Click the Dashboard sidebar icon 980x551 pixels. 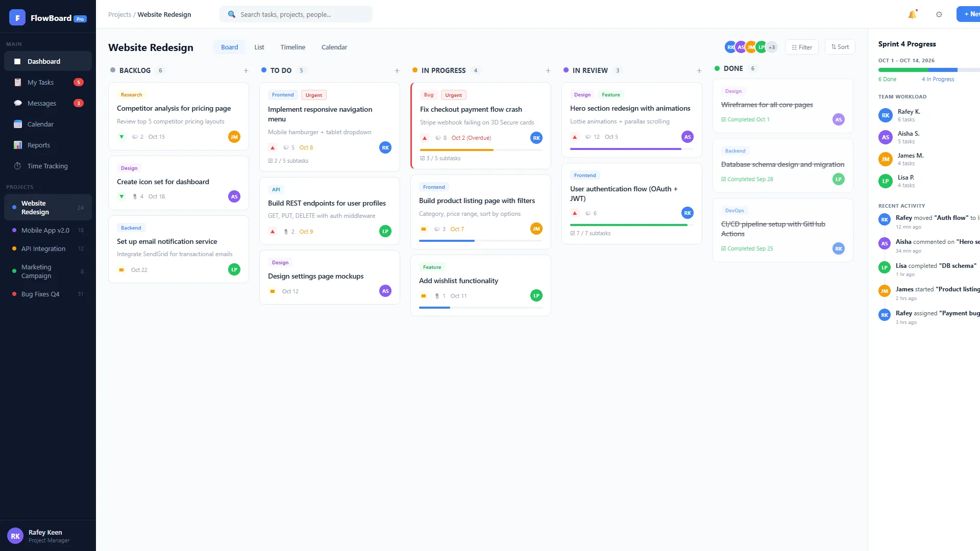17,61
